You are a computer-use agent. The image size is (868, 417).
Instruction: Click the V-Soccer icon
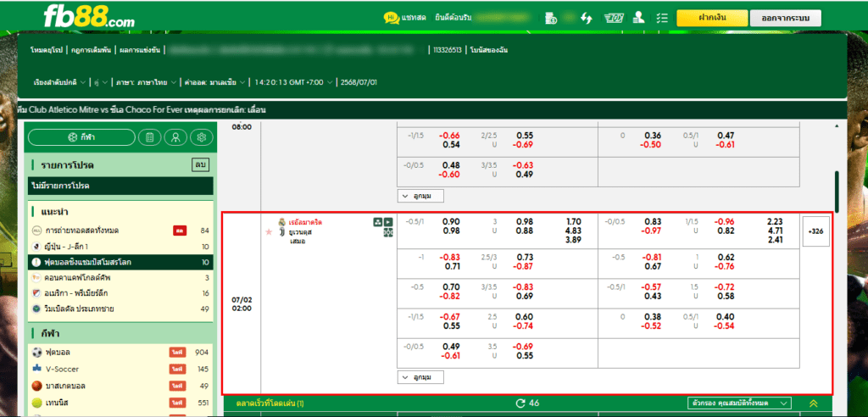pos(37,369)
